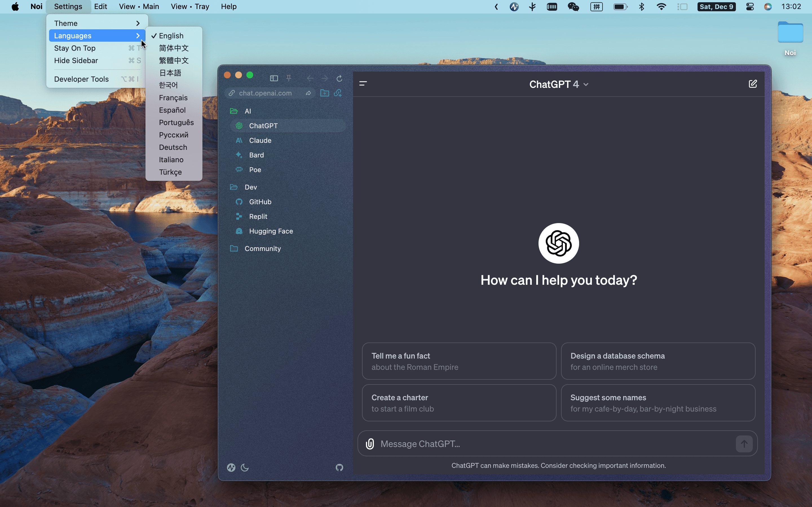Click the reload page icon
Viewport: 812px width, 507px height.
pos(339,78)
